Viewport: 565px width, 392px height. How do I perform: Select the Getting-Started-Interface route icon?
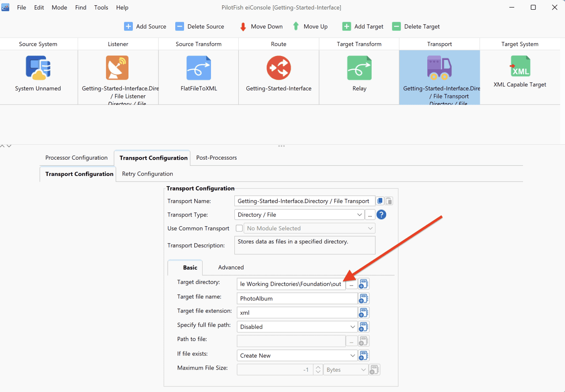(279, 68)
